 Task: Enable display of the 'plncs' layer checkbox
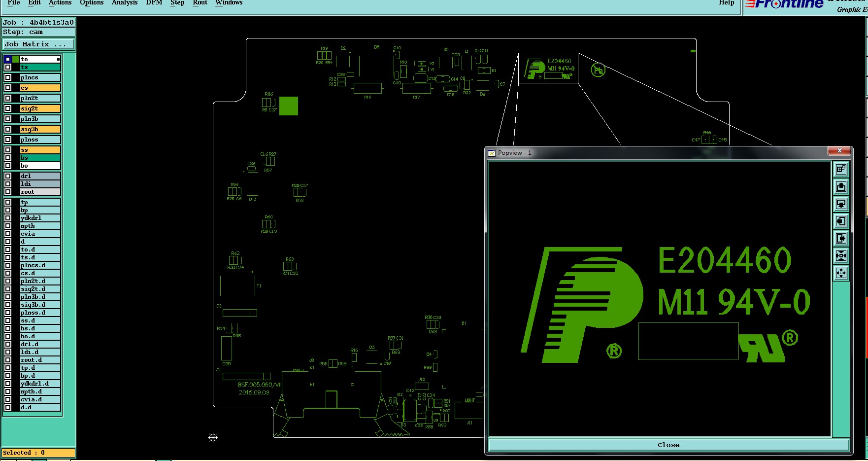[8, 77]
